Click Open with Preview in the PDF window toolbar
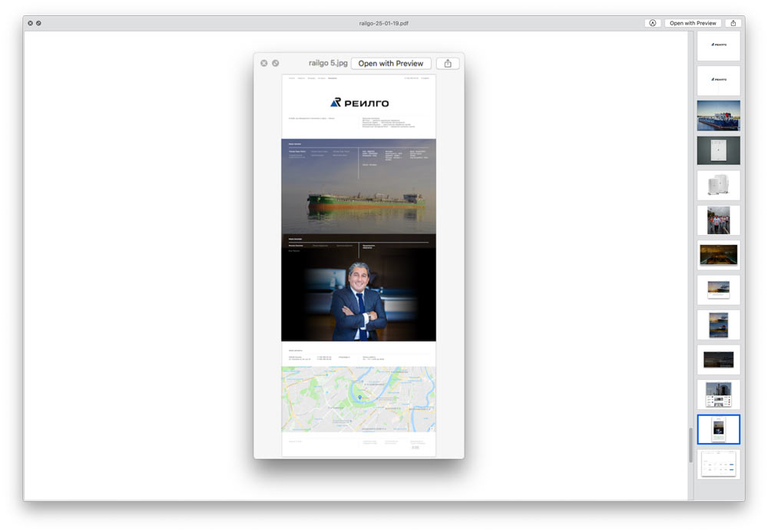The image size is (768, 532). (693, 23)
